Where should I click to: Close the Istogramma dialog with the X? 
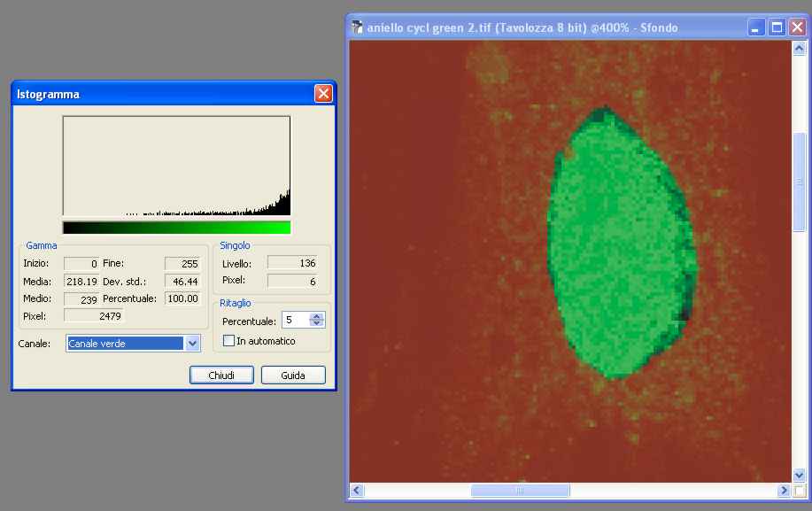point(323,94)
